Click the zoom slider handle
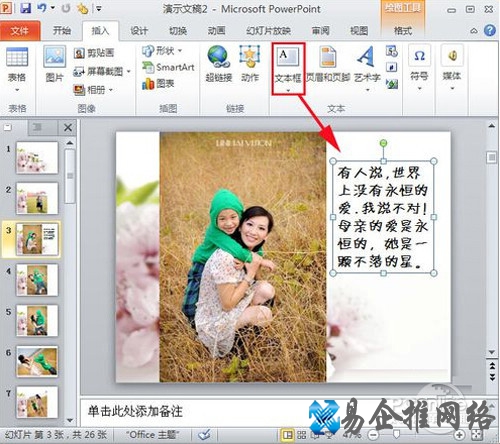Screen dimensions: 500x444 point(396,434)
